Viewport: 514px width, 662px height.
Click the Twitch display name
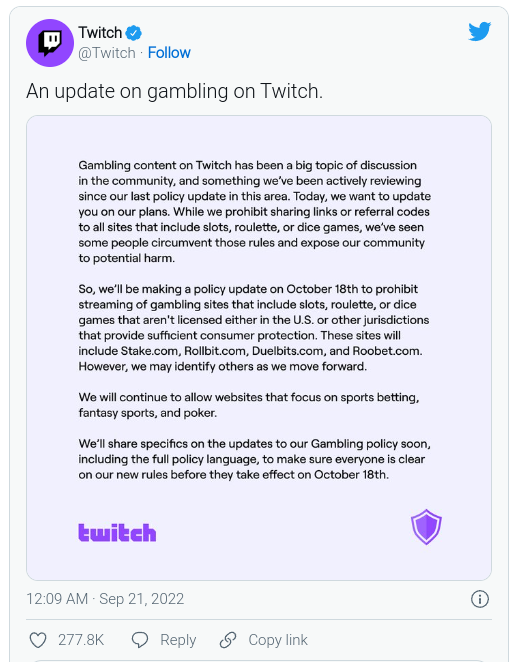100,33
